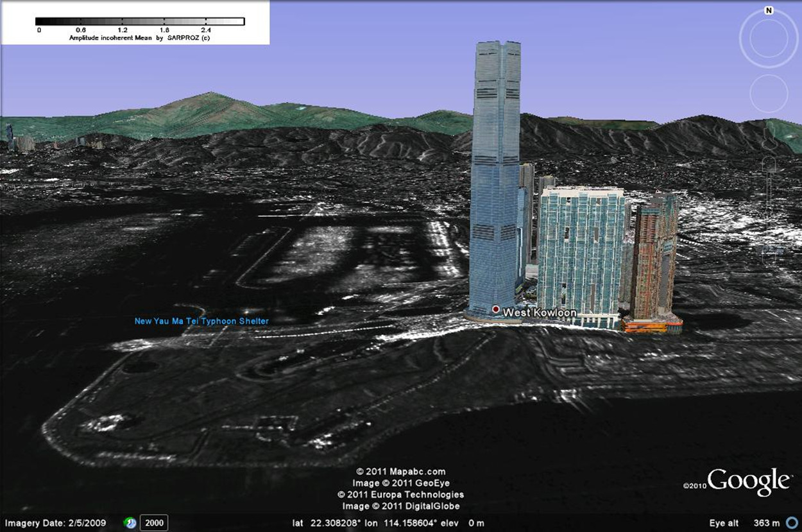Click the Eye alt 363 m readout

[744, 523]
